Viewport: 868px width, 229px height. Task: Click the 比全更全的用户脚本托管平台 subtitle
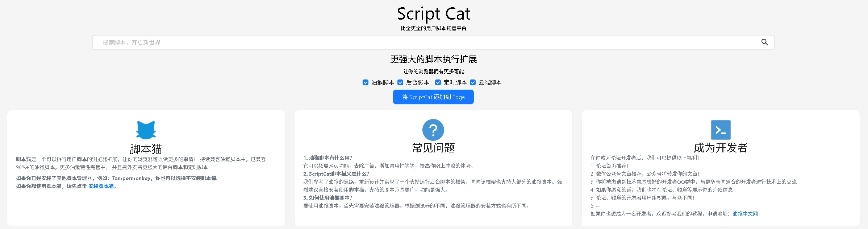(x=433, y=28)
